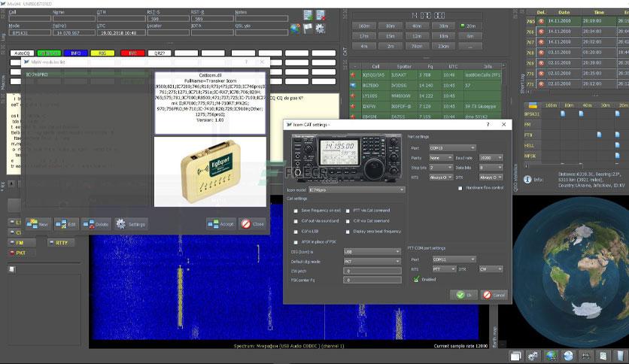Delete short log entry 770
This screenshot has height=364, width=629.
click(x=541, y=74)
